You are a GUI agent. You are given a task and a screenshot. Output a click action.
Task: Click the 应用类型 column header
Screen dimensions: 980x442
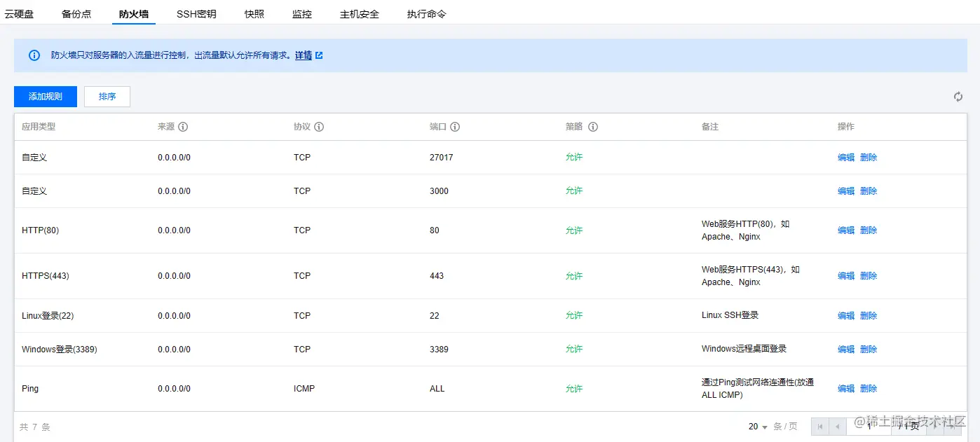click(39, 127)
